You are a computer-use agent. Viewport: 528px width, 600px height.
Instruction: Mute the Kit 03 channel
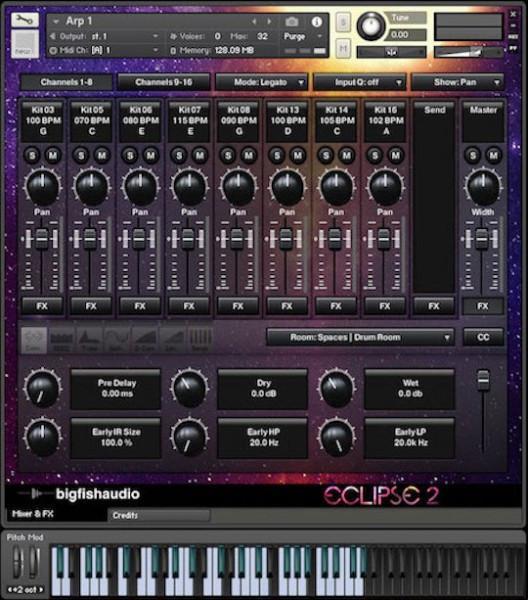point(53,155)
